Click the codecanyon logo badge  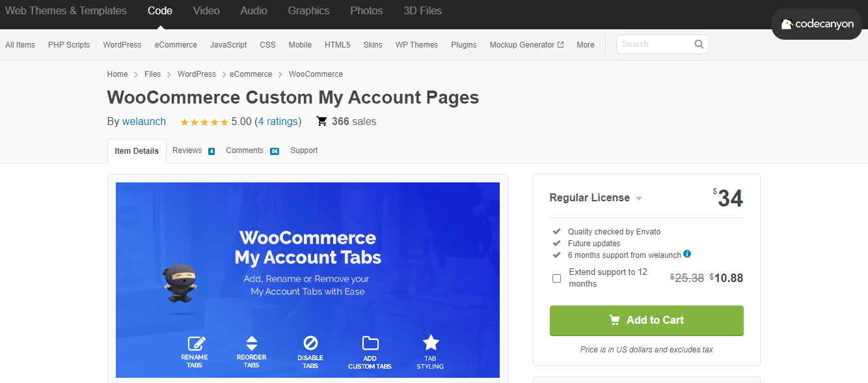[x=817, y=24]
